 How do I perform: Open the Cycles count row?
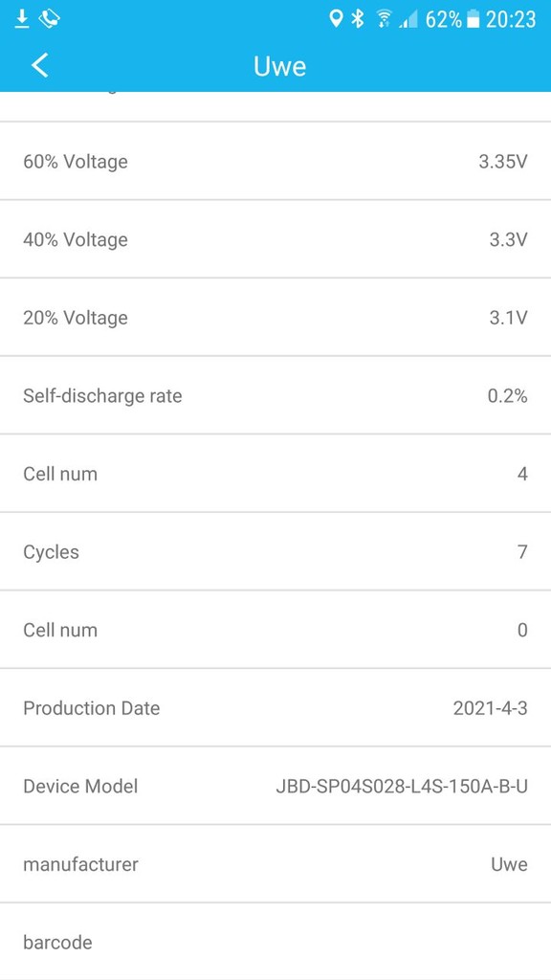point(275,552)
